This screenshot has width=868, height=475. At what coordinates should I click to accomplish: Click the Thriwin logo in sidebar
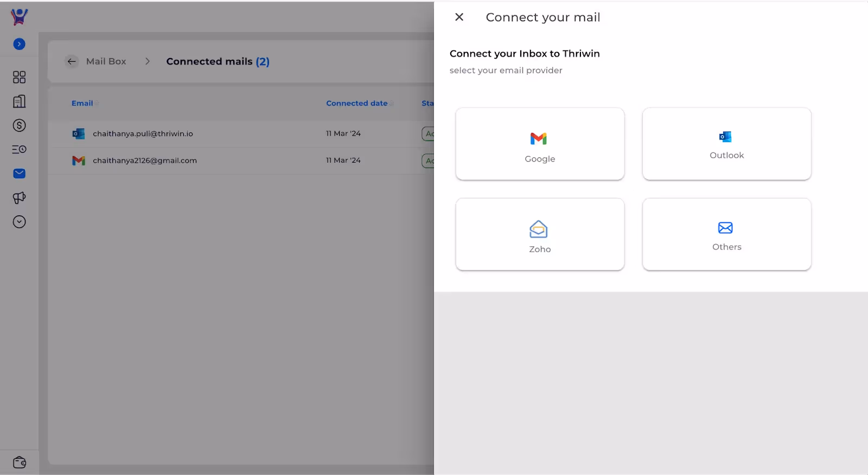(19, 17)
